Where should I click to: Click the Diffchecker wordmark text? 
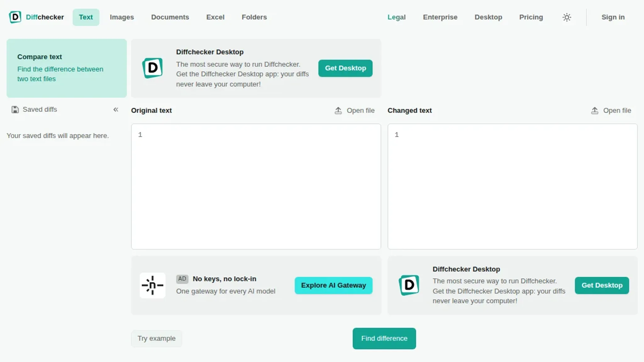coord(45,17)
